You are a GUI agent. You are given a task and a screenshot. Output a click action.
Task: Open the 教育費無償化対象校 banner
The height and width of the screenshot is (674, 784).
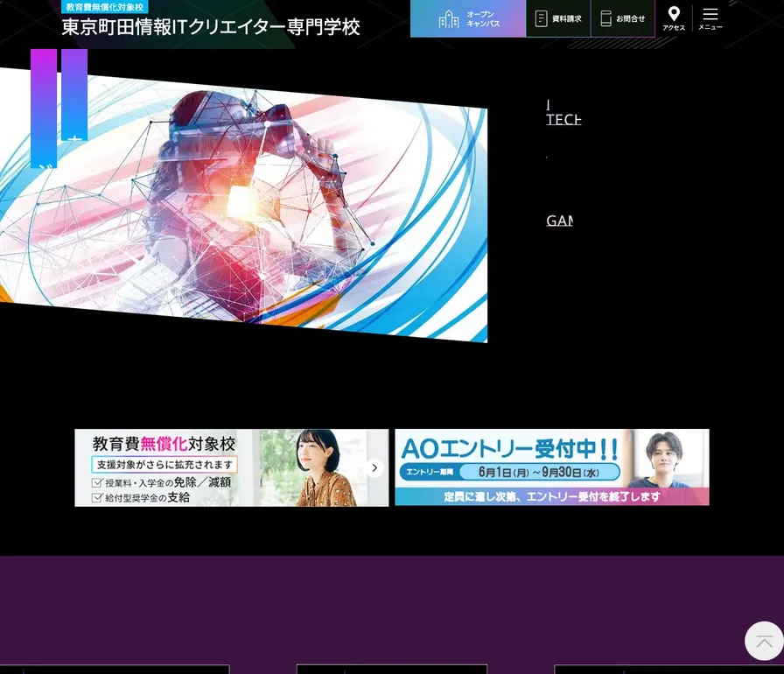[232, 467]
